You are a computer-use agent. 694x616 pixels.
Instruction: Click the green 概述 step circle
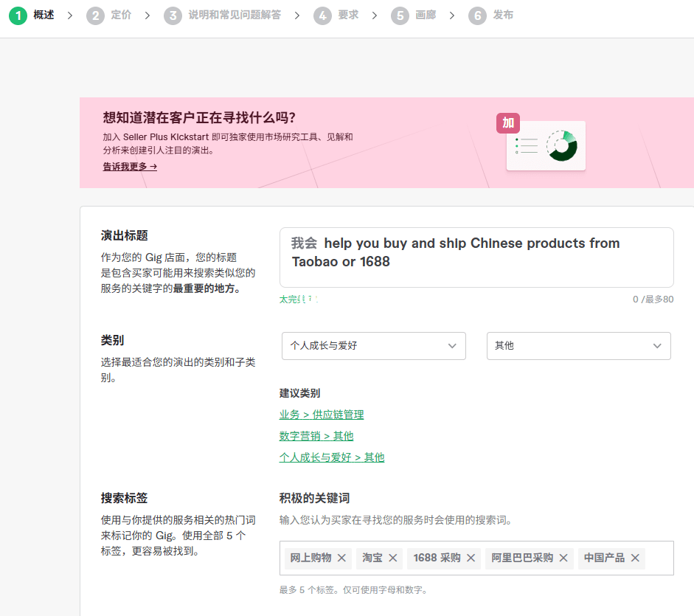18,15
